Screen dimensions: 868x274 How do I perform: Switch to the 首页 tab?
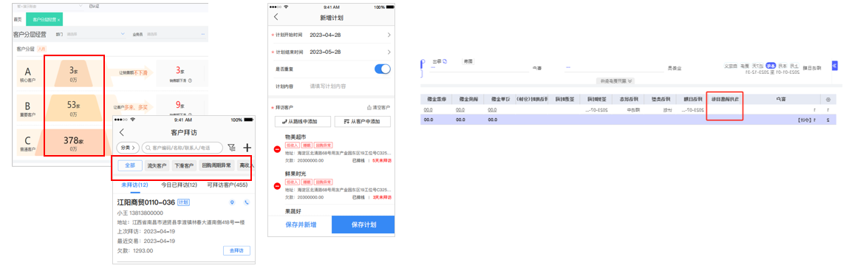point(18,19)
